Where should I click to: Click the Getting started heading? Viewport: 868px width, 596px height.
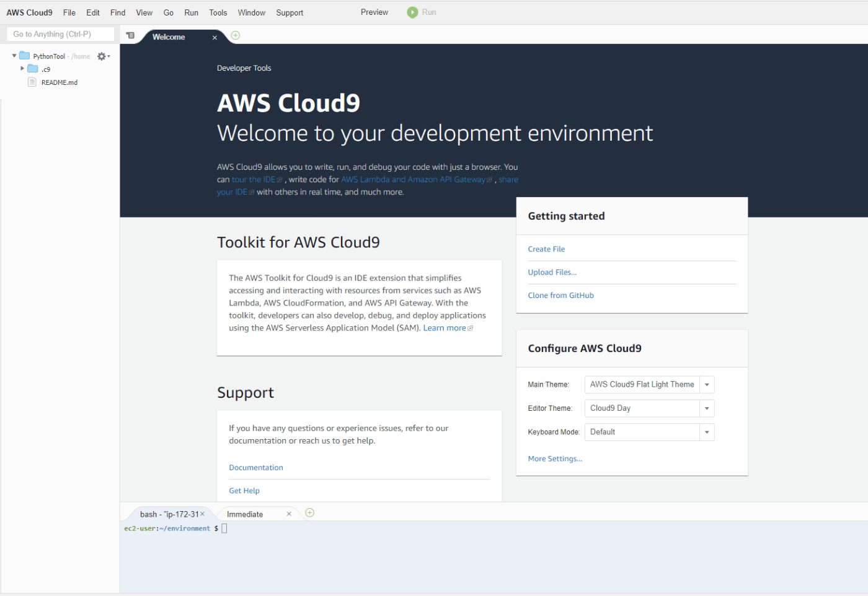pos(566,216)
